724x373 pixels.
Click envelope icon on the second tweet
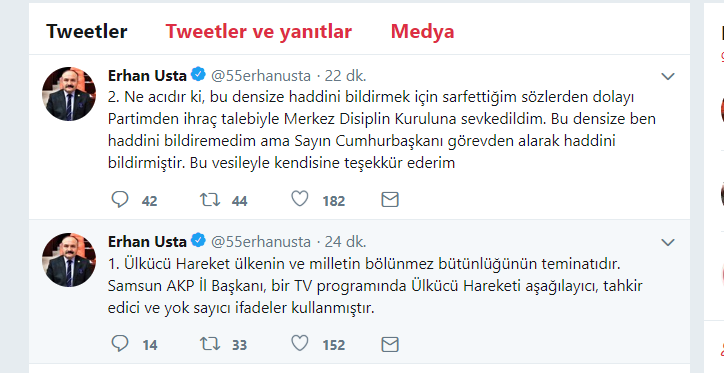click(x=390, y=343)
